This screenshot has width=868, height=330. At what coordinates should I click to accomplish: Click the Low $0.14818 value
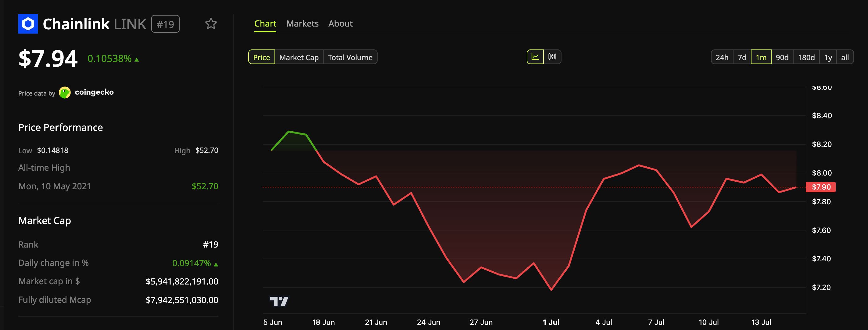point(52,150)
